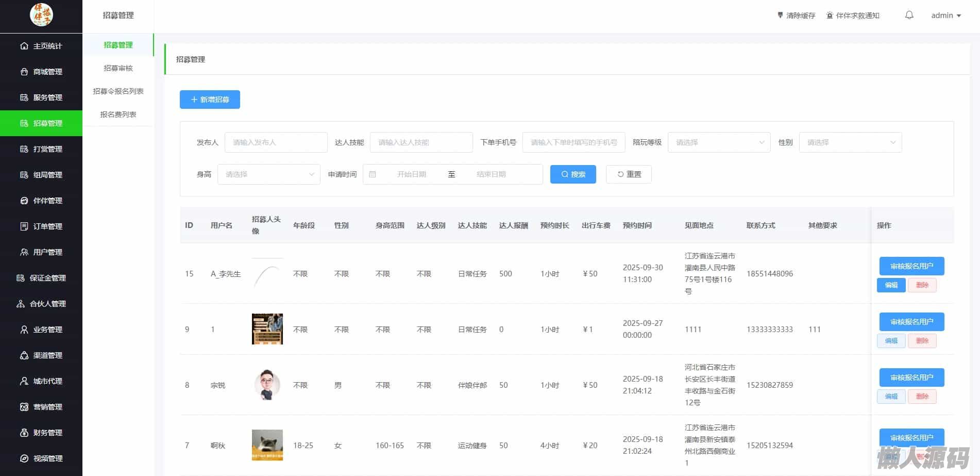The image size is (980, 476).
Task: Click the 发布人 input field
Action: click(x=276, y=142)
